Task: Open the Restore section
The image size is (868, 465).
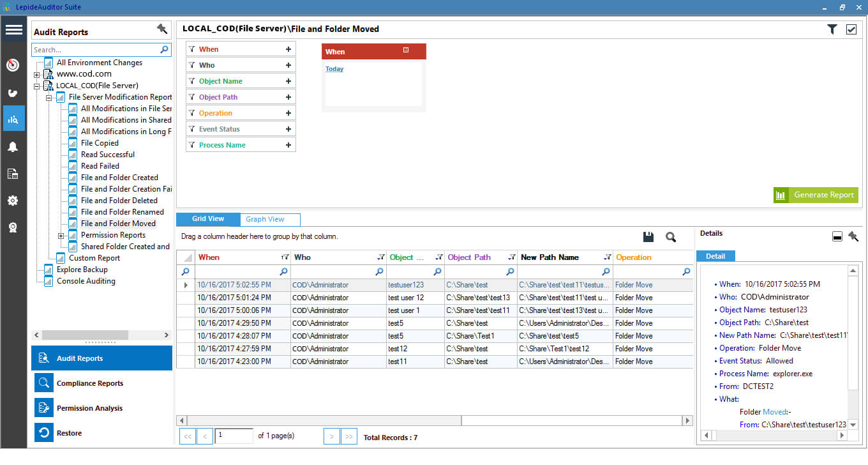Action: (x=102, y=433)
